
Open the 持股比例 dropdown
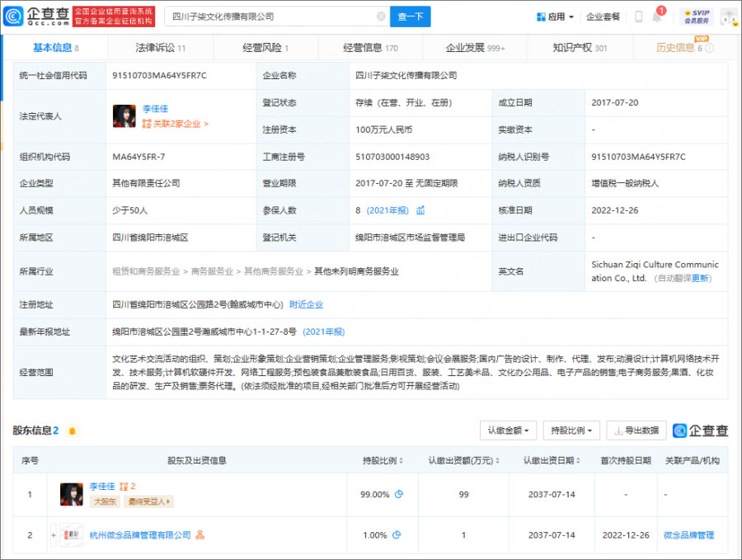(571, 431)
